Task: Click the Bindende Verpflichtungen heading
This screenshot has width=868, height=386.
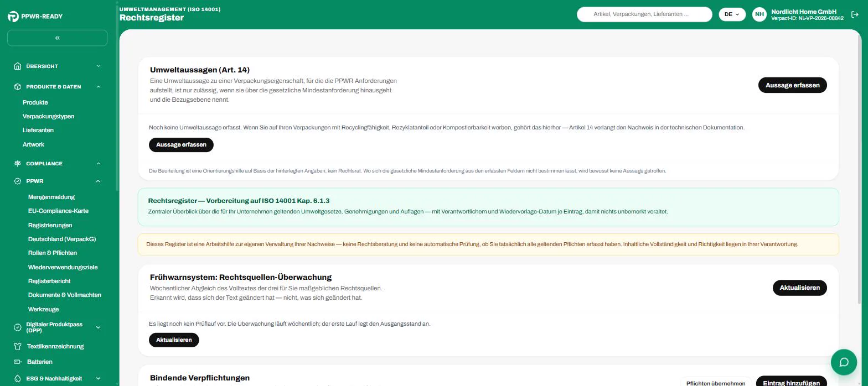Action: [x=200, y=378]
